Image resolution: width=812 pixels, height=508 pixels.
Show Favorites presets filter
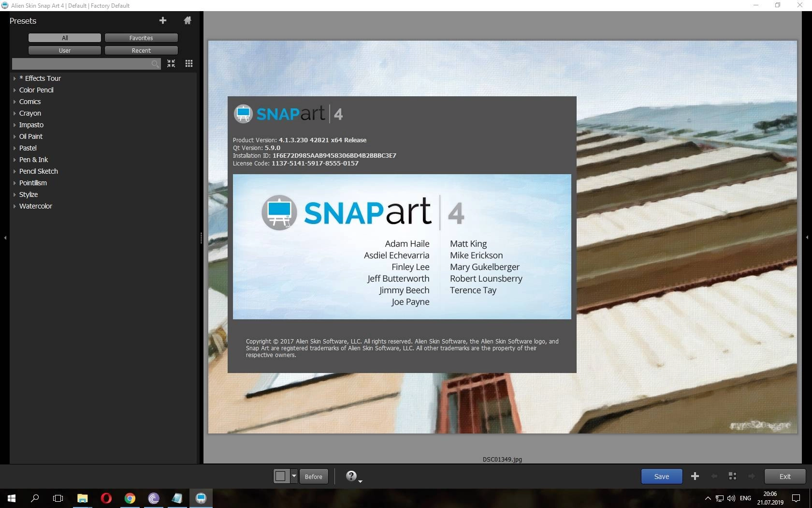point(141,38)
